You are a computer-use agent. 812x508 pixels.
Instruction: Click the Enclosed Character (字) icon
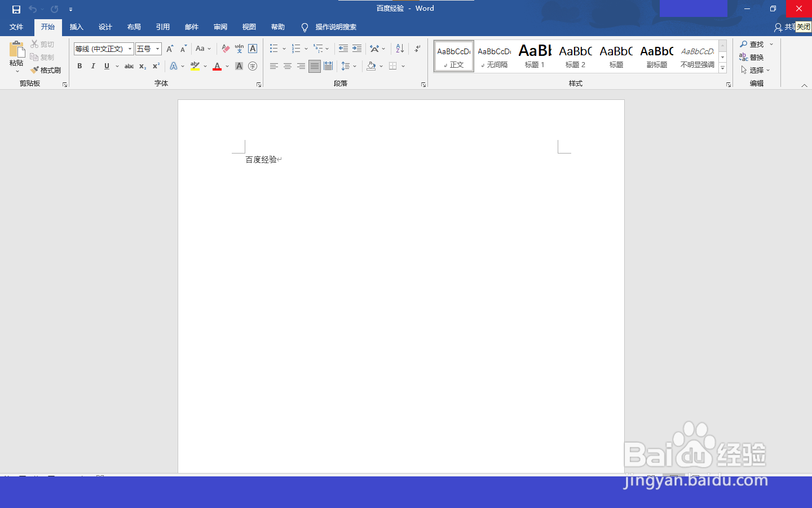point(253,66)
